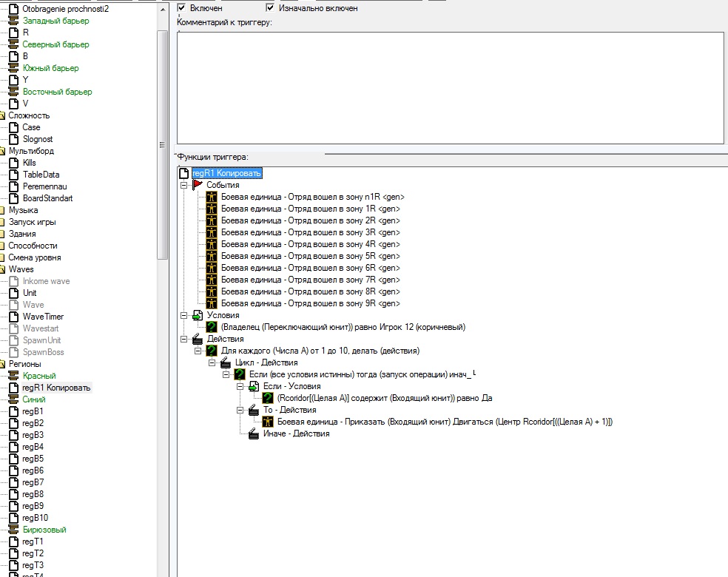The image size is (728, 577).
Task: Select the owner equals Игрок 12 condition
Action: [x=343, y=327]
